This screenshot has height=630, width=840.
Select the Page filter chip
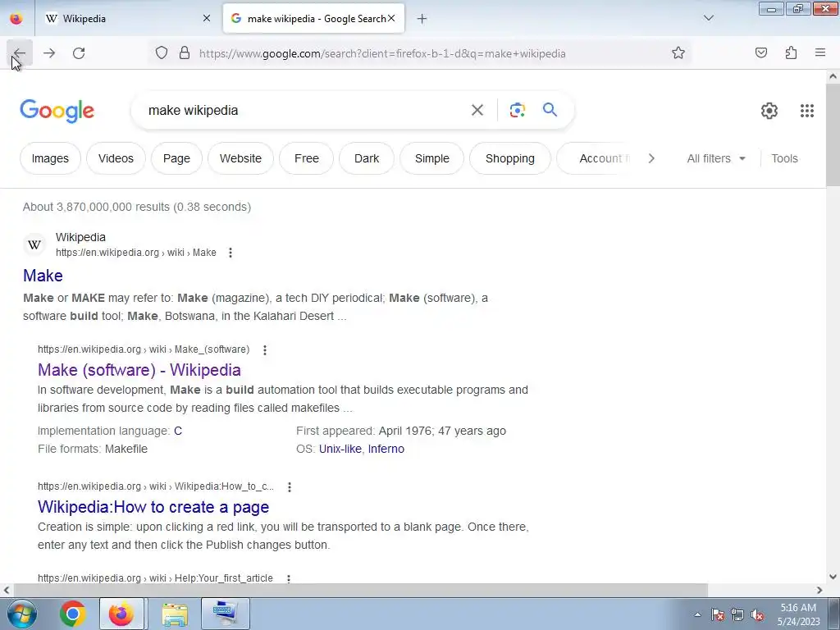177,158
